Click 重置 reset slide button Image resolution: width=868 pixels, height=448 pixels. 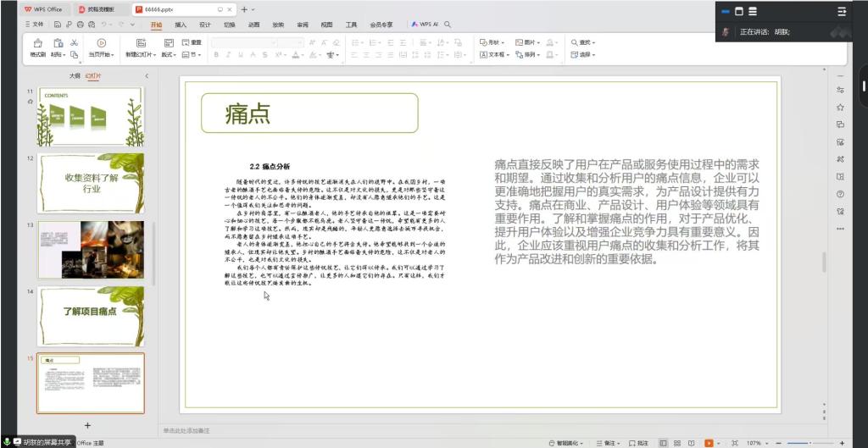[x=192, y=42]
